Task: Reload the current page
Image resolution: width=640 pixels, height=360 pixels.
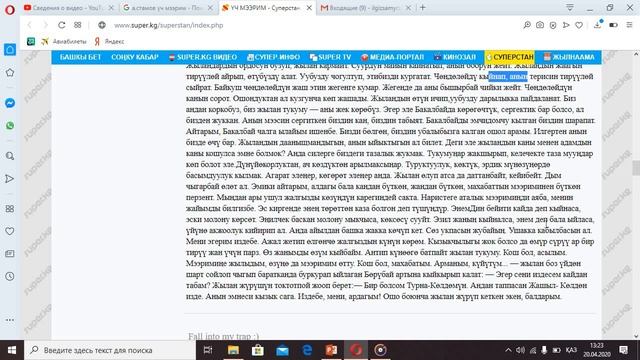Action: tap(62, 25)
